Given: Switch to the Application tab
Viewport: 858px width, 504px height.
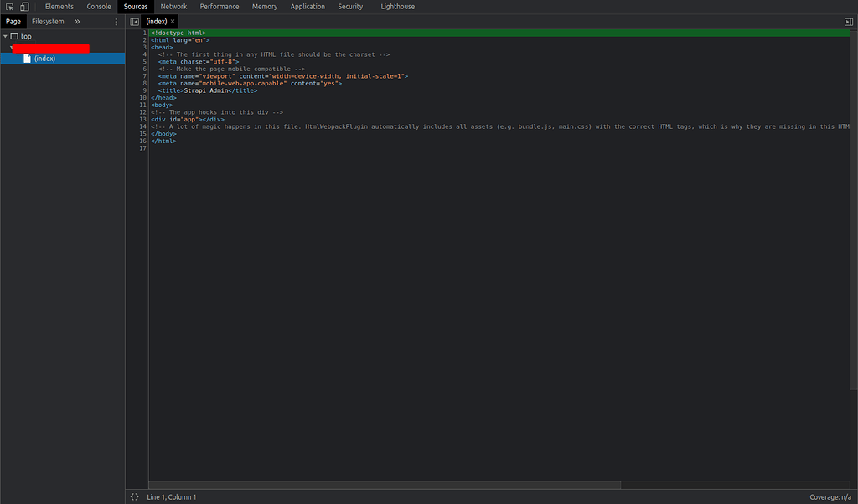Looking at the screenshot, I should click(308, 7).
